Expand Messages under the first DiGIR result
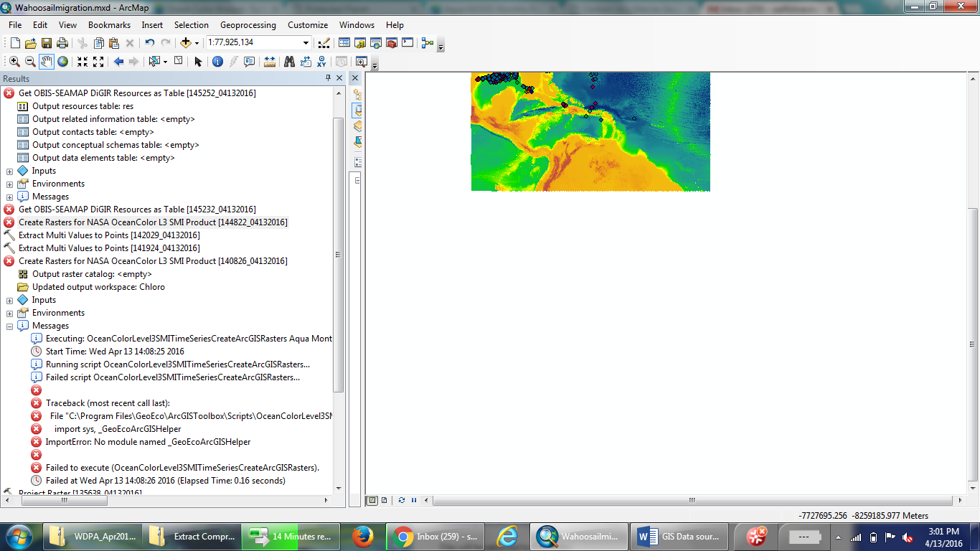This screenshot has width=980, height=551. (x=9, y=197)
